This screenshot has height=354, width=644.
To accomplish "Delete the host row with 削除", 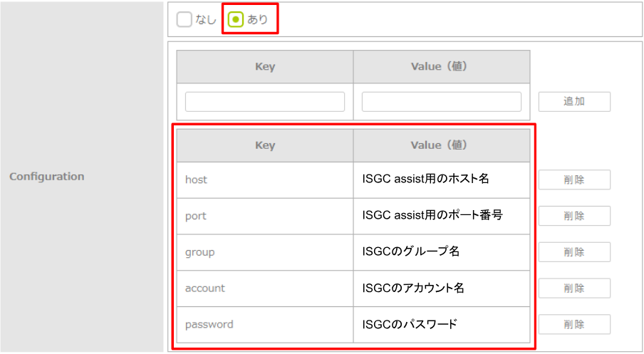I will pyautogui.click(x=574, y=180).
